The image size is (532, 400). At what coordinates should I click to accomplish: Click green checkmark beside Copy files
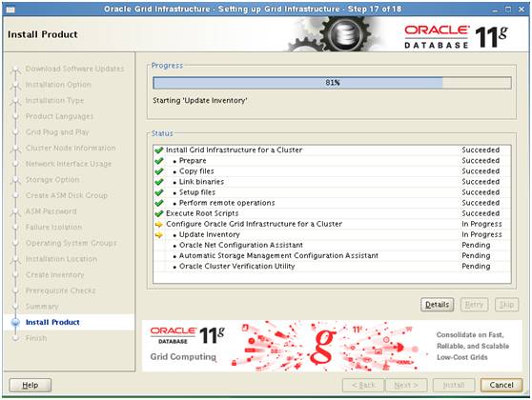tap(159, 171)
